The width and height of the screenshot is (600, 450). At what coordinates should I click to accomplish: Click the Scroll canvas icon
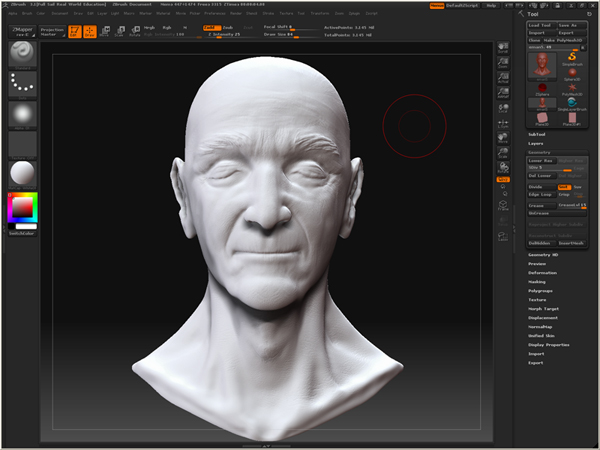coord(503,48)
